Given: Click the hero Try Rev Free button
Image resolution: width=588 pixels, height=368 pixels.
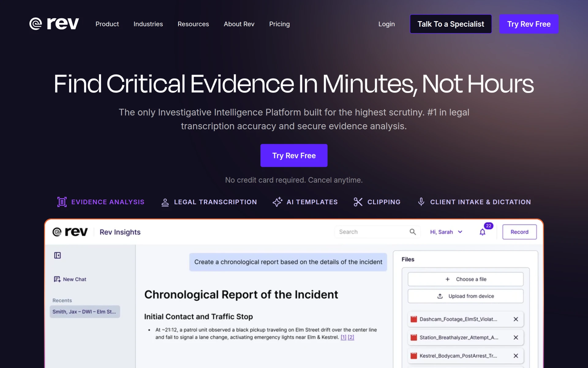Looking at the screenshot, I should 294,155.
